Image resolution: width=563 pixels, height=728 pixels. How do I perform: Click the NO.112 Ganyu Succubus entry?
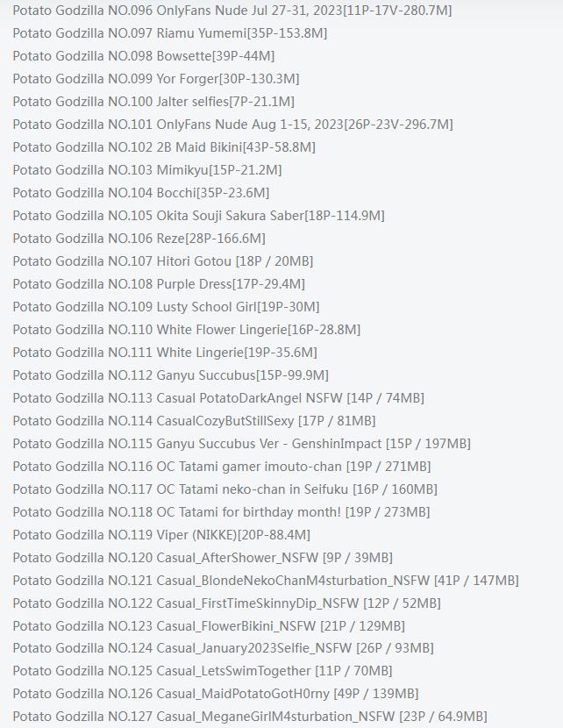[171, 375]
